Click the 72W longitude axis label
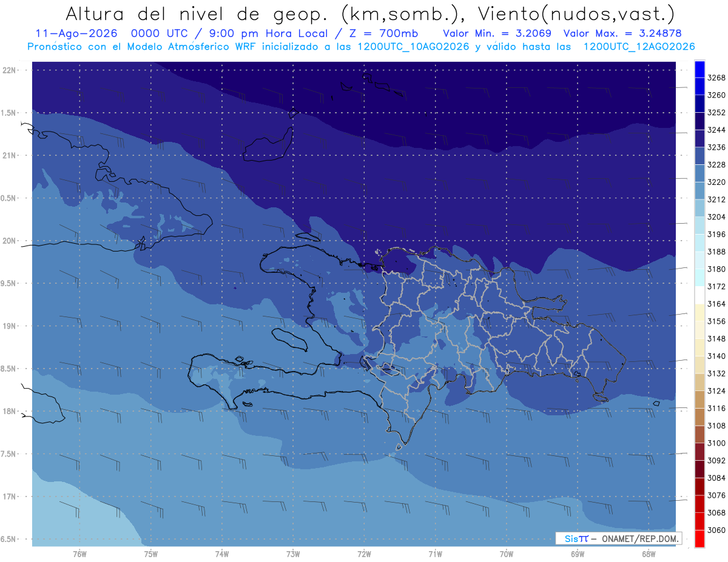Image resolution: width=728 pixels, height=562 pixels. click(364, 554)
